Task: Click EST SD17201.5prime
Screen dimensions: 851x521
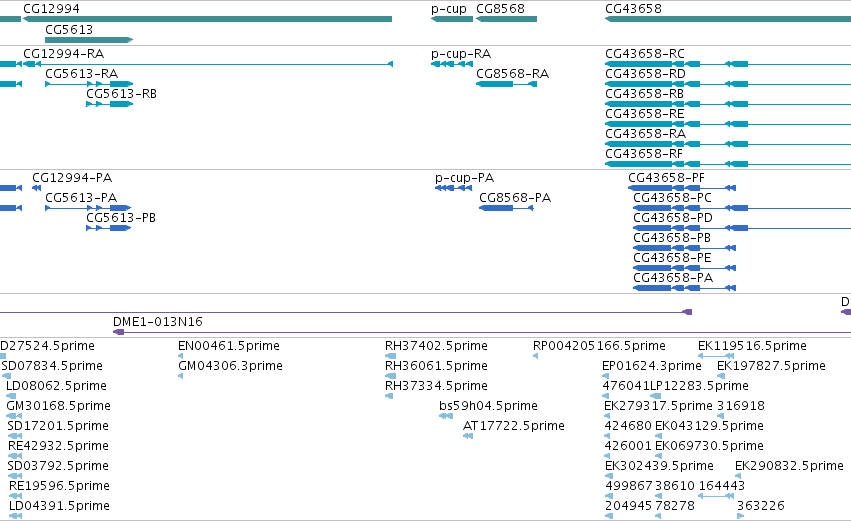Action: pos(58,427)
